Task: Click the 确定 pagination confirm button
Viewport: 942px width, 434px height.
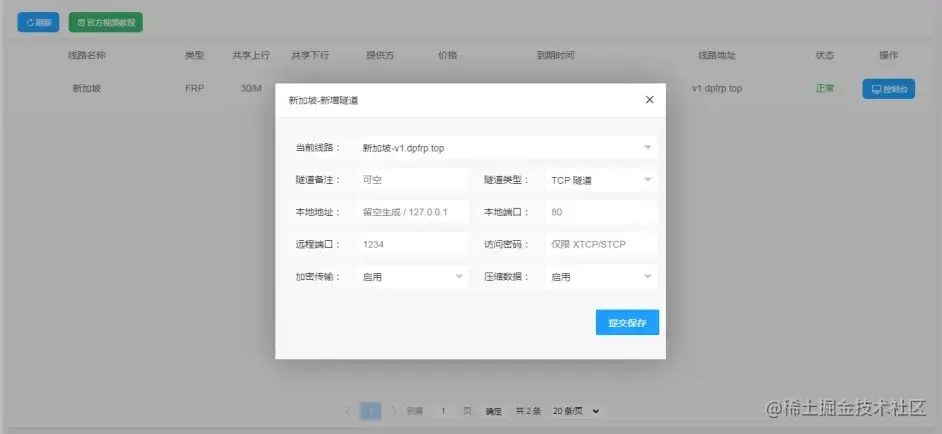Action: coord(494,412)
